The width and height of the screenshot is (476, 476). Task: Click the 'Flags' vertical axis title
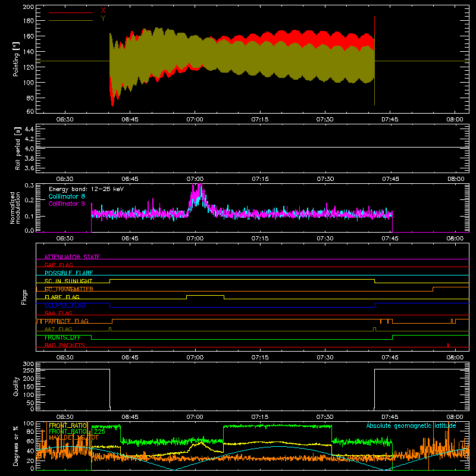pyautogui.click(x=24, y=297)
